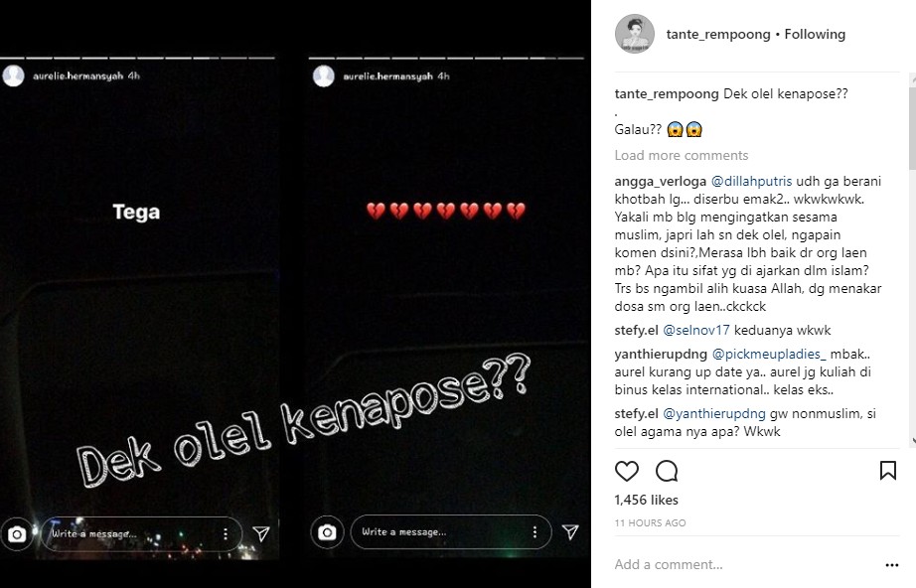
Task: Tap camera icon in left story
Action: [x=17, y=534]
